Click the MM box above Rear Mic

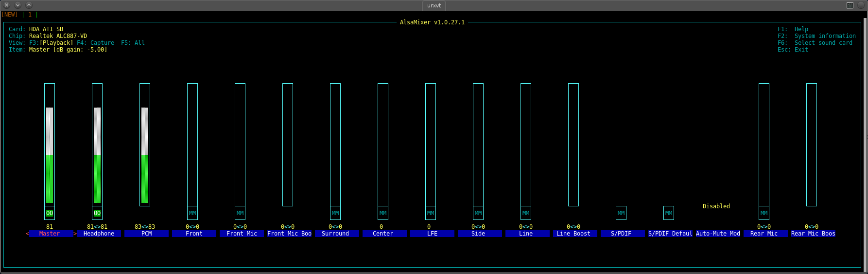pyautogui.click(x=764, y=213)
